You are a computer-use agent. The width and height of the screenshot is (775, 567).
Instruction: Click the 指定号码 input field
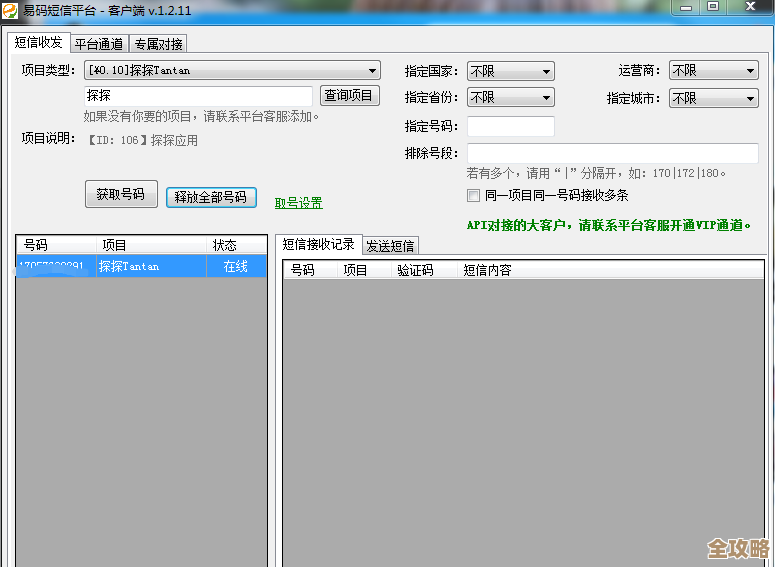click(x=511, y=126)
